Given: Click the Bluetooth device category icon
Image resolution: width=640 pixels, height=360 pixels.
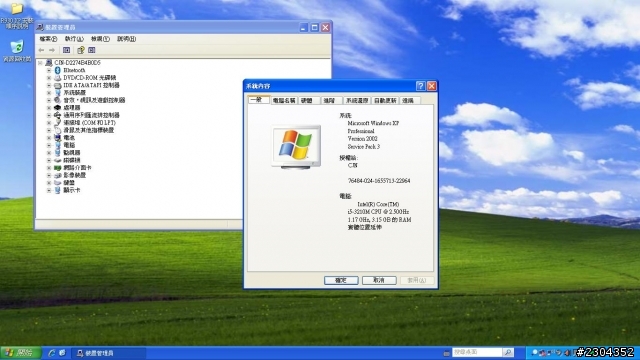Looking at the screenshot, I should pos(58,70).
